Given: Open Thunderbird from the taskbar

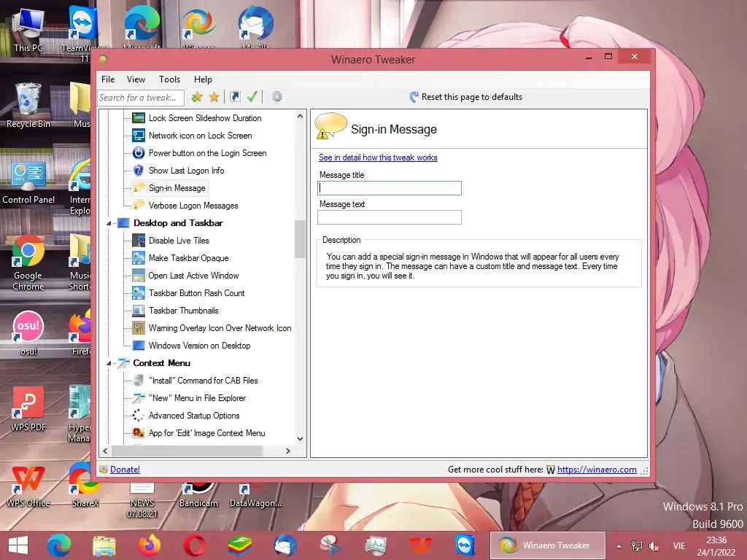Looking at the screenshot, I should [285, 545].
